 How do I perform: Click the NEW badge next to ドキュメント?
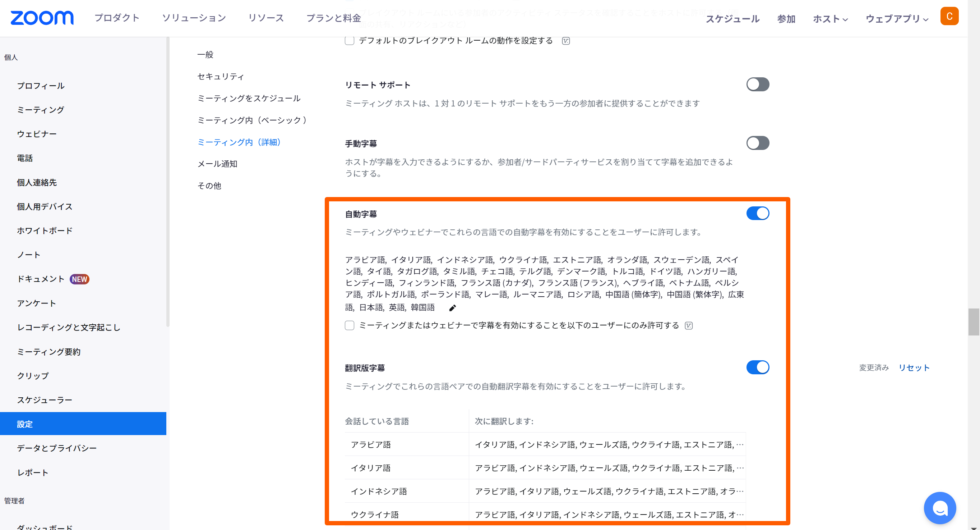79,279
